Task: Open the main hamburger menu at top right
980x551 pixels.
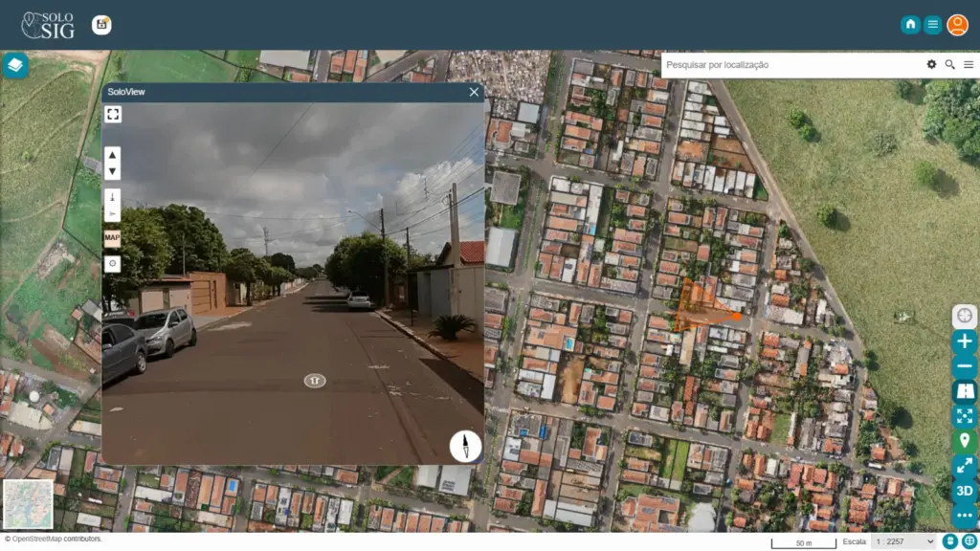Action: click(x=933, y=24)
